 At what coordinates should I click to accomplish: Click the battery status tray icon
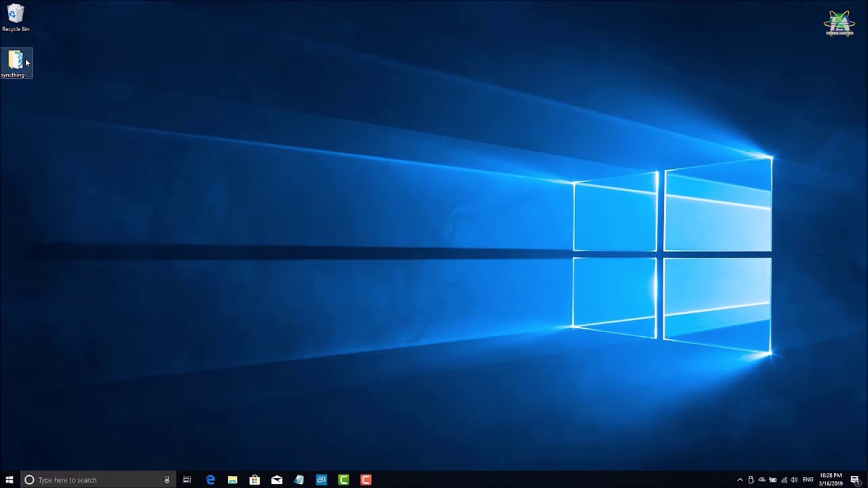[x=772, y=480]
